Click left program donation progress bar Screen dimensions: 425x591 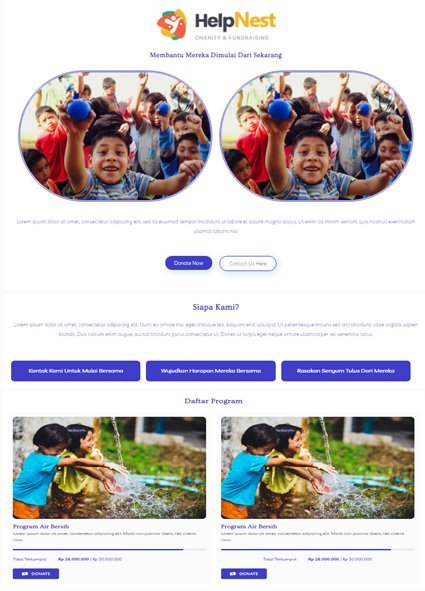(x=109, y=550)
